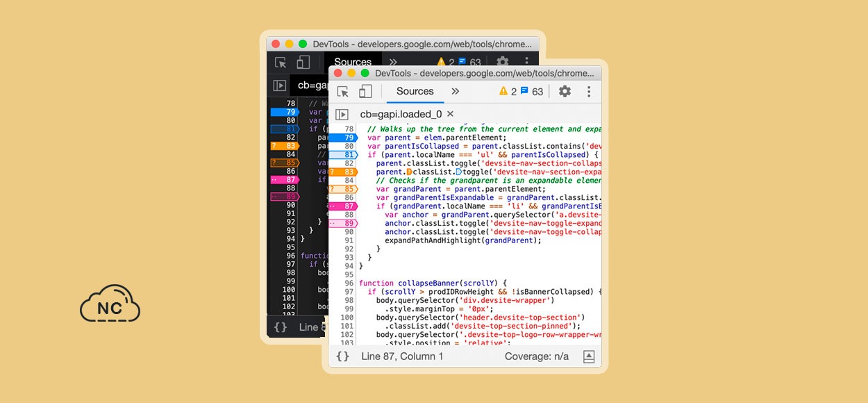The width and height of the screenshot is (868, 403).
Task: Toggle device toolbar icon in front window
Action: 365,92
